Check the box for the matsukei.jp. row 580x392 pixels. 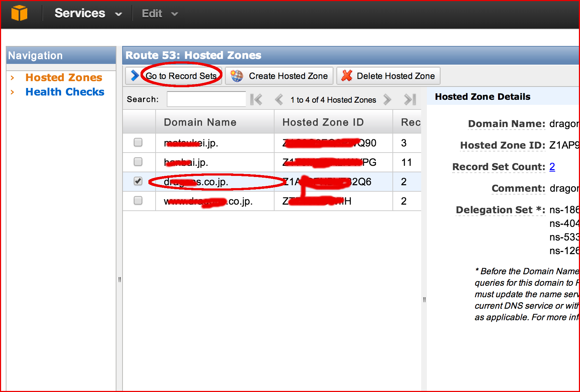pyautogui.click(x=138, y=143)
